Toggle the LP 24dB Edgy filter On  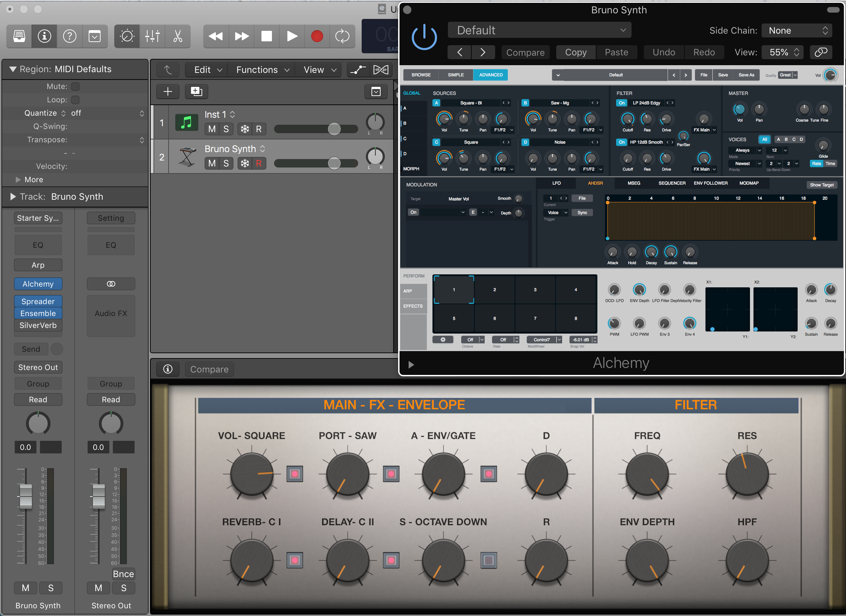click(621, 103)
